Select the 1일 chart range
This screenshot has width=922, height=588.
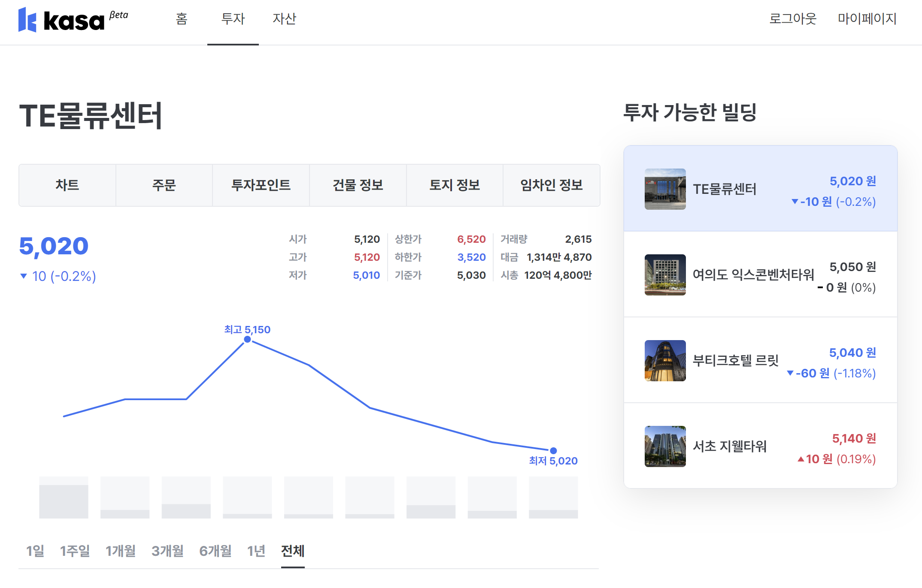(x=35, y=551)
